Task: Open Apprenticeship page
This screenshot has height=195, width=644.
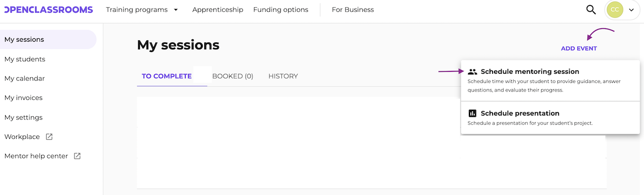Action: tap(218, 10)
